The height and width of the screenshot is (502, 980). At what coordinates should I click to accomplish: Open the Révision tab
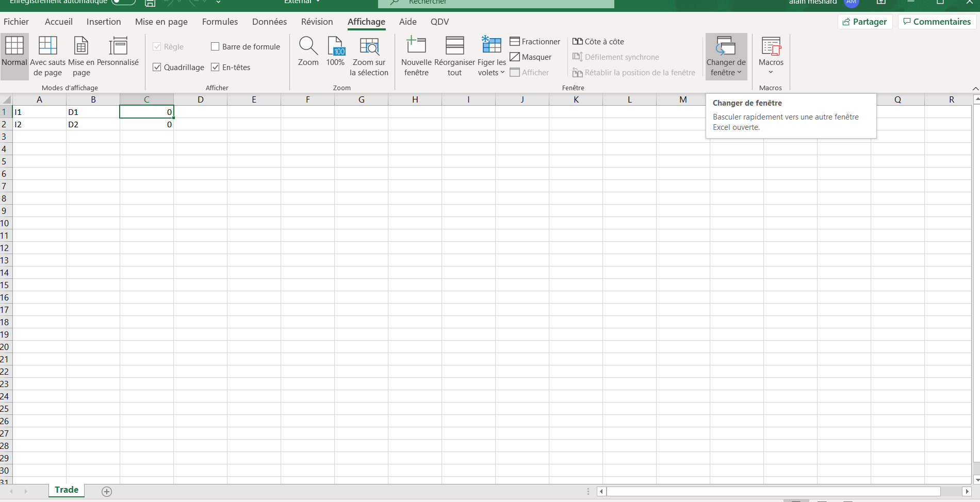point(317,22)
